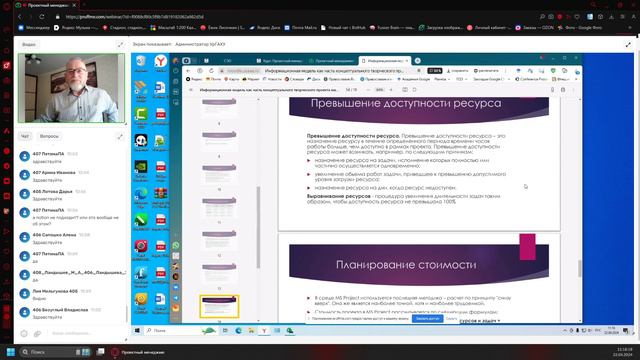Click the PDF document vertical scrollbar

(x=580, y=268)
